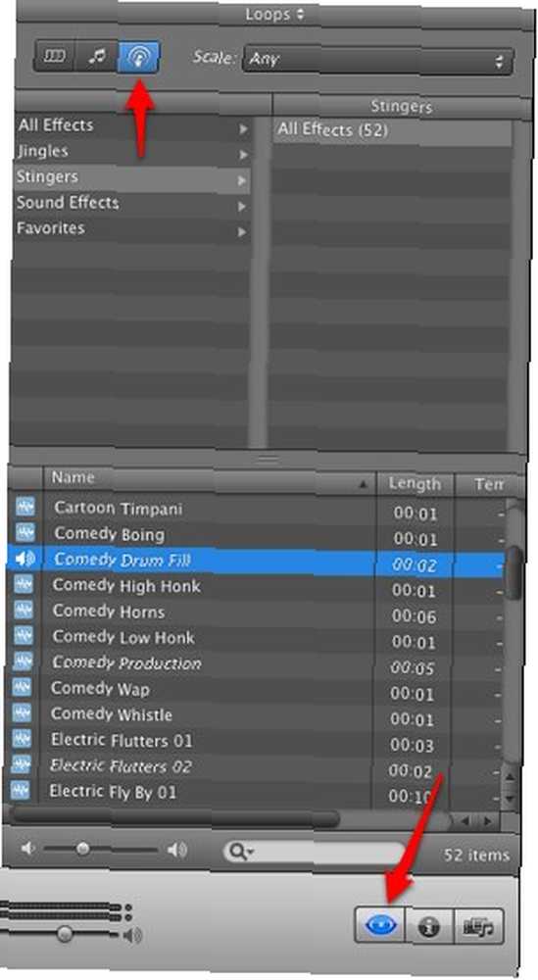Adjust the preview volume slider knob
Screen dimensions: 538x980
82,848
